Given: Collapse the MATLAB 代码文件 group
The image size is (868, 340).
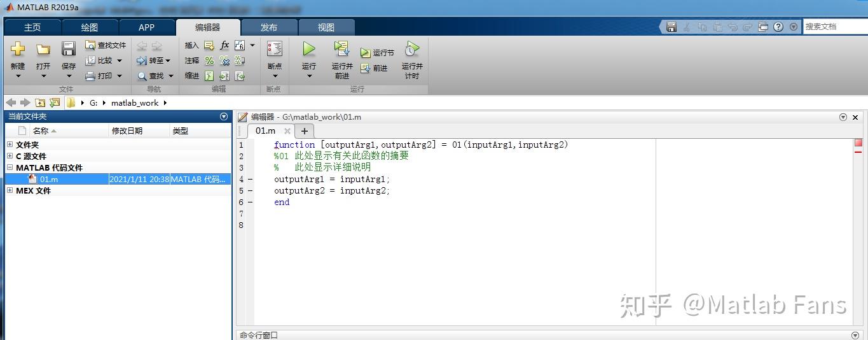Looking at the screenshot, I should pyautogui.click(x=10, y=167).
